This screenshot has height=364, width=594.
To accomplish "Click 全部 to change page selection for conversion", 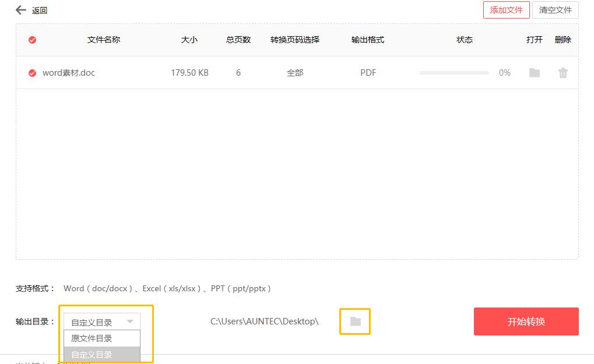I will pos(294,72).
